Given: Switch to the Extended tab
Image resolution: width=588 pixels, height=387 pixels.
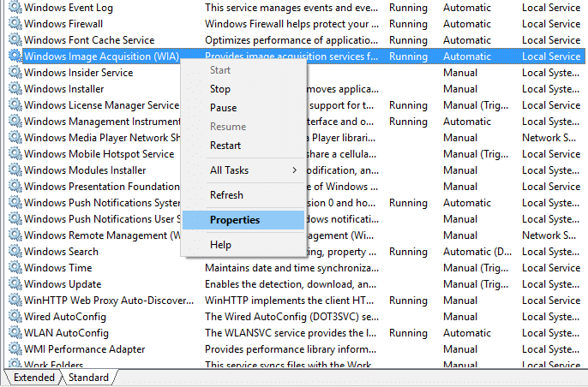Looking at the screenshot, I should click(x=33, y=378).
